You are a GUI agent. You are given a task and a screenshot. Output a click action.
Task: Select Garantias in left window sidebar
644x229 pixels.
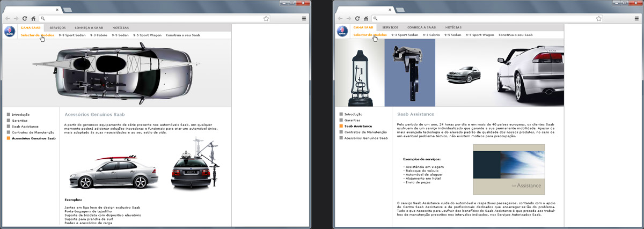[20, 120]
